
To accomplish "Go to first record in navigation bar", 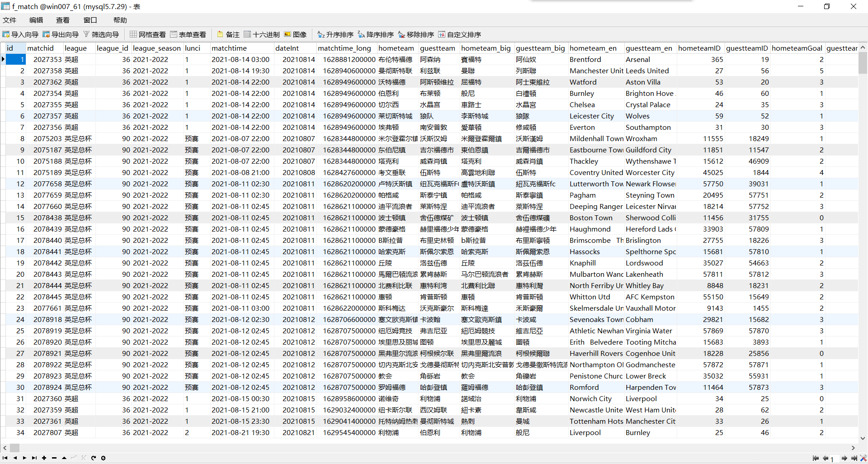I will (5, 458).
